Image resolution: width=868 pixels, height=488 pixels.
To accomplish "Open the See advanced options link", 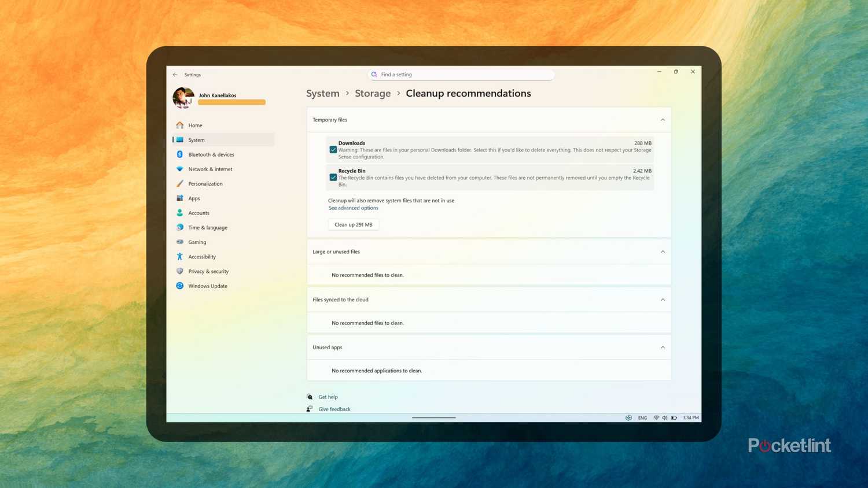I will pyautogui.click(x=353, y=208).
